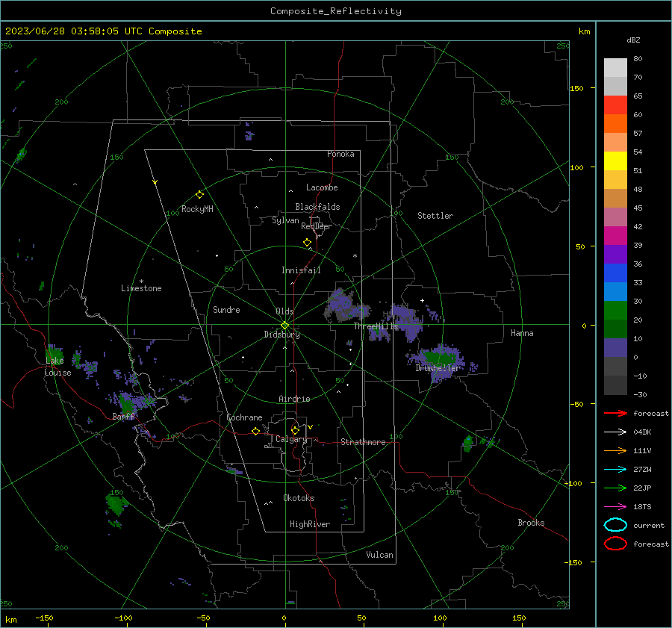Select the purple 36–39 dBZ swatch
This screenshot has height=628, width=672.
click(x=615, y=254)
